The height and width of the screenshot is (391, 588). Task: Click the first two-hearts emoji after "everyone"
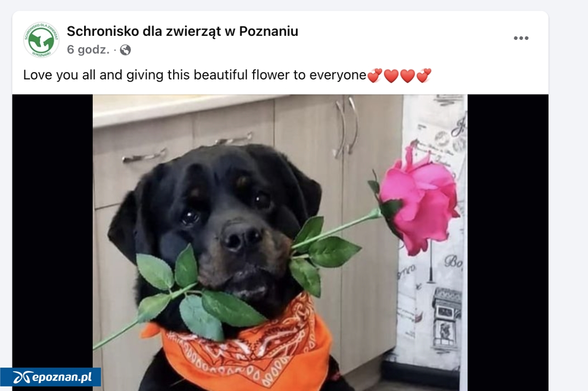point(375,75)
